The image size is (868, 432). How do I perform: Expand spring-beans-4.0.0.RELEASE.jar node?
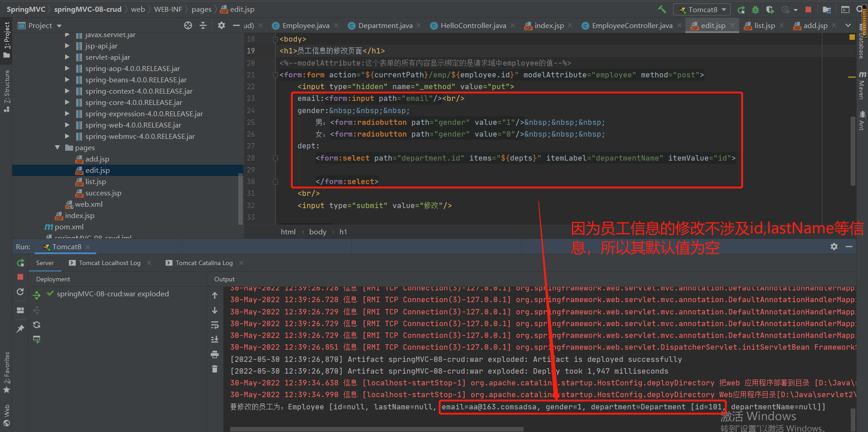tap(67, 80)
